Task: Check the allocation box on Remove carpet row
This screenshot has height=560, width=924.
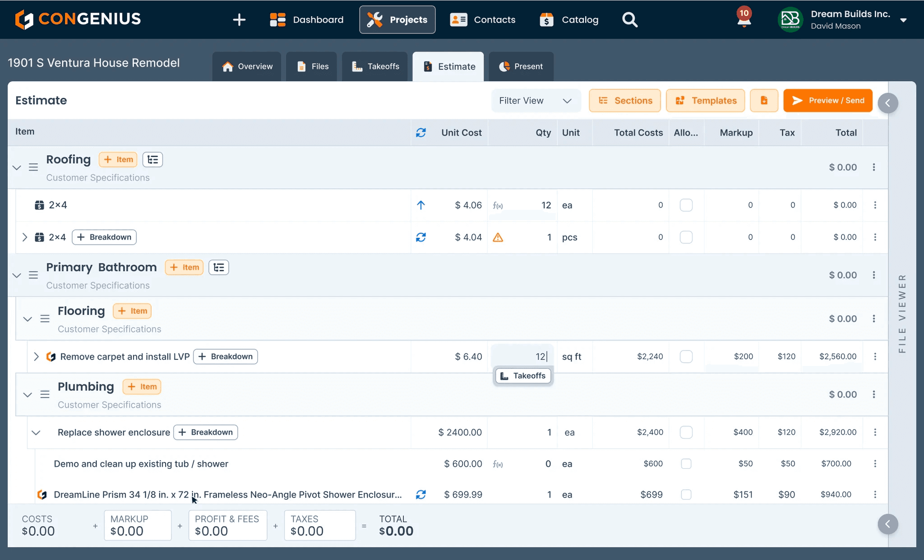Action: (686, 356)
